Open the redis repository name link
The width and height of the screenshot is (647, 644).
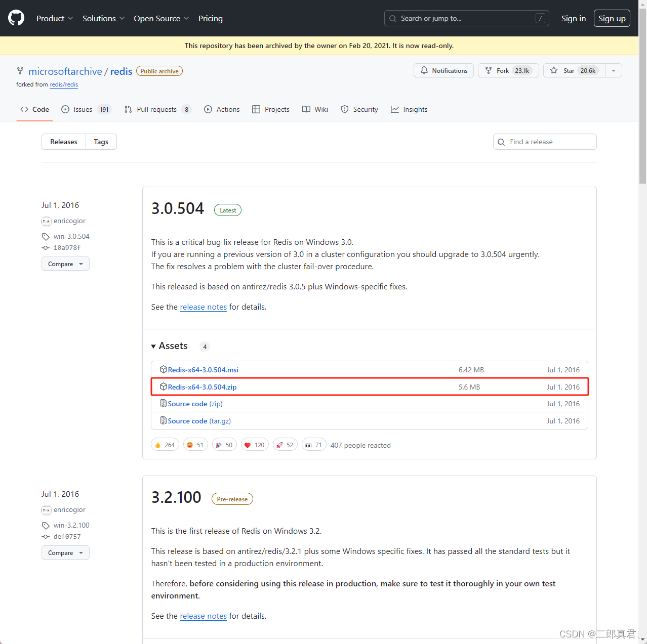(x=122, y=71)
